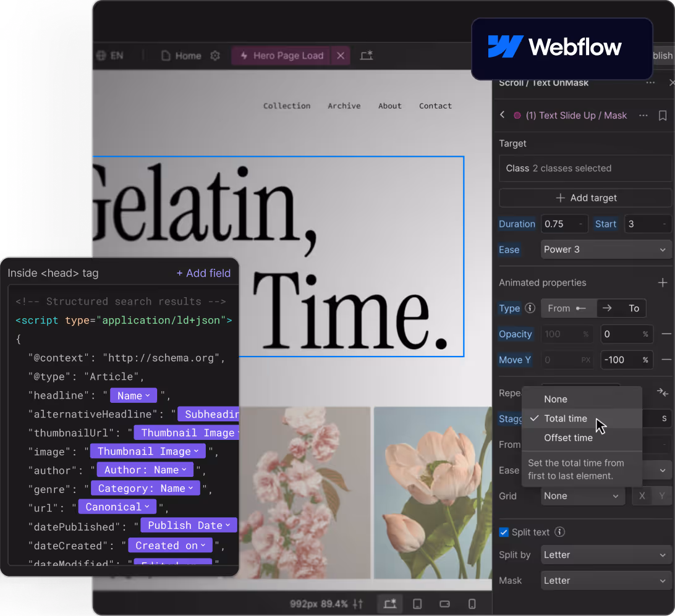Toggle the Split text checkbox
Image resolution: width=675 pixels, height=616 pixels.
[x=503, y=532]
